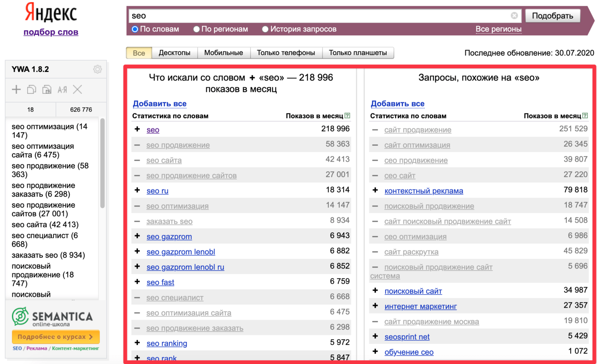
Task: Open 'сайт раскрутка' query link
Action: [x=411, y=252]
